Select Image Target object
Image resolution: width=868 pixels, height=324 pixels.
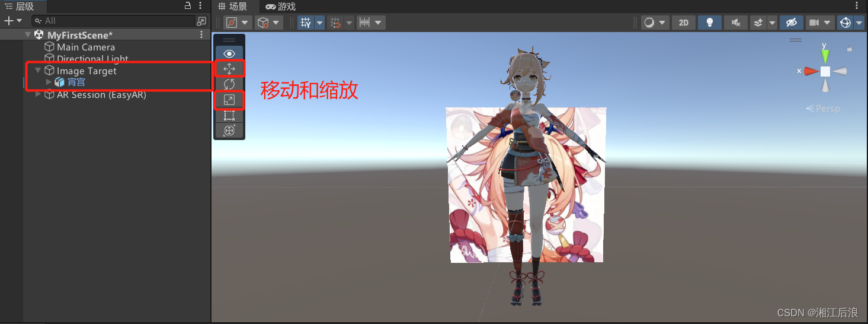pyautogui.click(x=87, y=71)
